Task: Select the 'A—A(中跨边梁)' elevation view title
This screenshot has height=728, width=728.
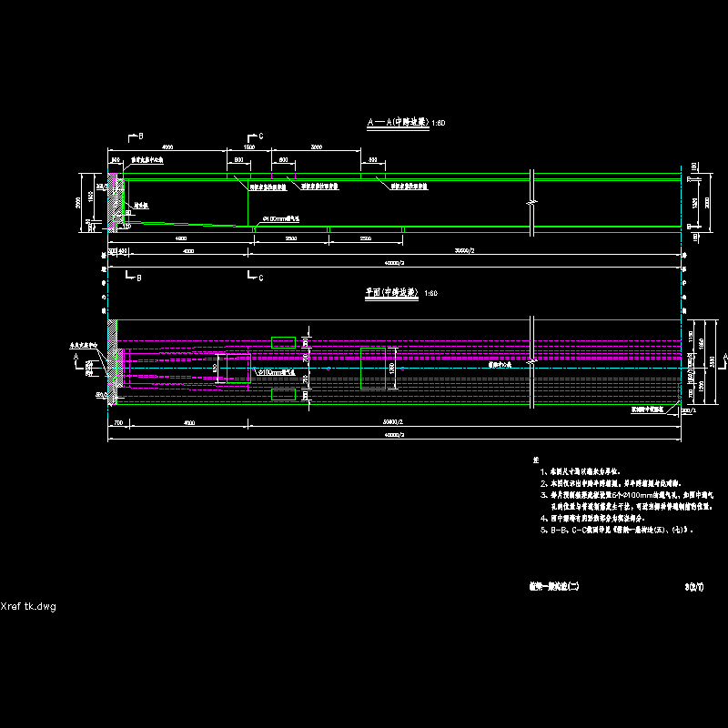Action: point(398,122)
